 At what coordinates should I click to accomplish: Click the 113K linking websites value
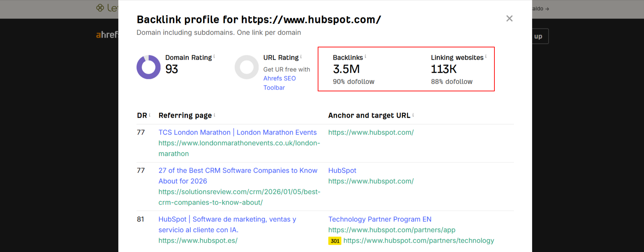coord(444,69)
